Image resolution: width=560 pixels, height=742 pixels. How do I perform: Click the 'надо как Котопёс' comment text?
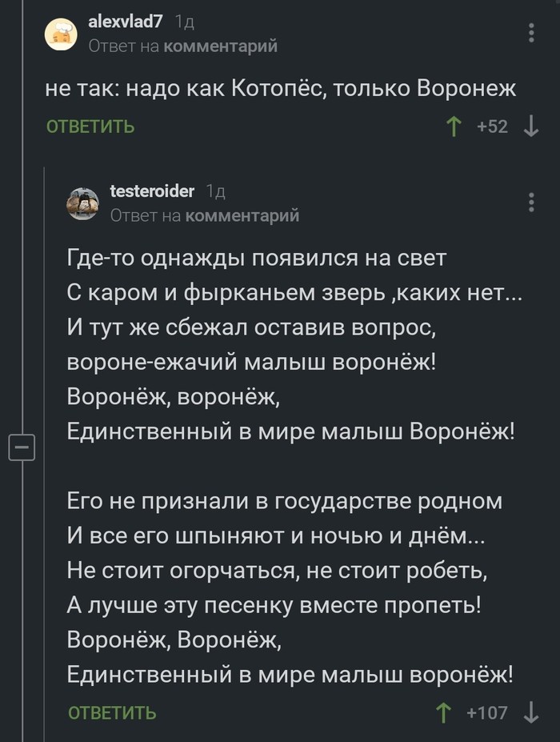281,88
